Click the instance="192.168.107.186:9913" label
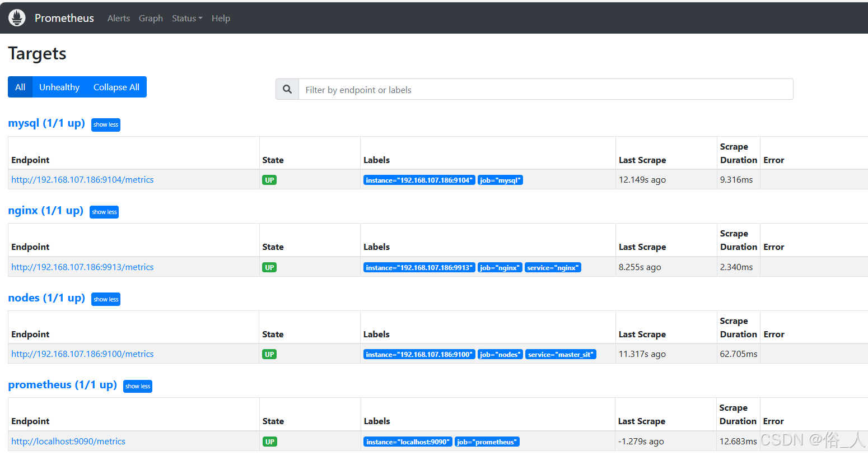 [419, 267]
